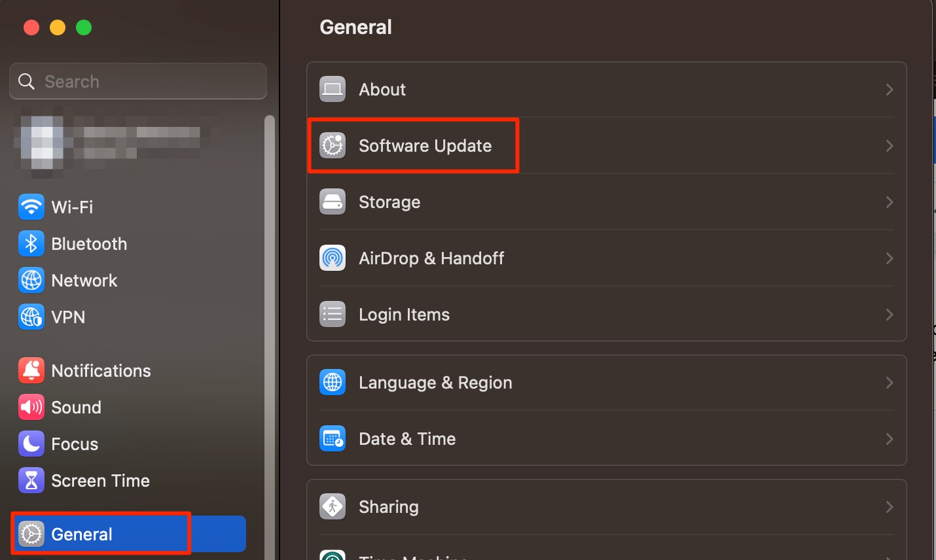The height and width of the screenshot is (560, 936).
Task: Click the General gear icon in the sidebar
Action: click(x=31, y=534)
